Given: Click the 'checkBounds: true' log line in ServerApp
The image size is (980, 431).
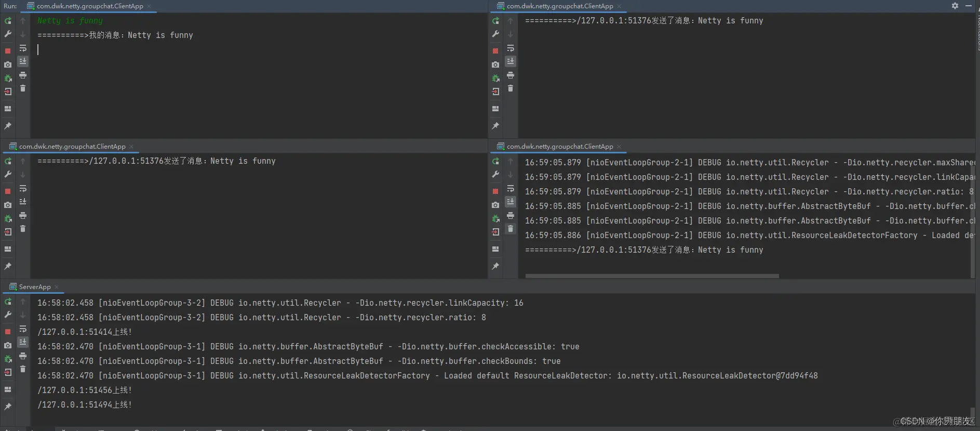Looking at the screenshot, I should coord(299,361).
